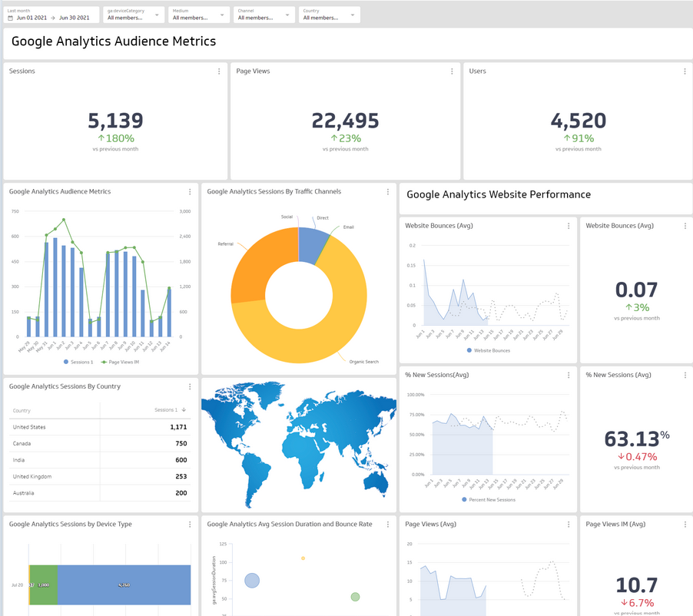Open the Sessions widget three-dot menu
The image size is (693, 616).
pyautogui.click(x=219, y=71)
